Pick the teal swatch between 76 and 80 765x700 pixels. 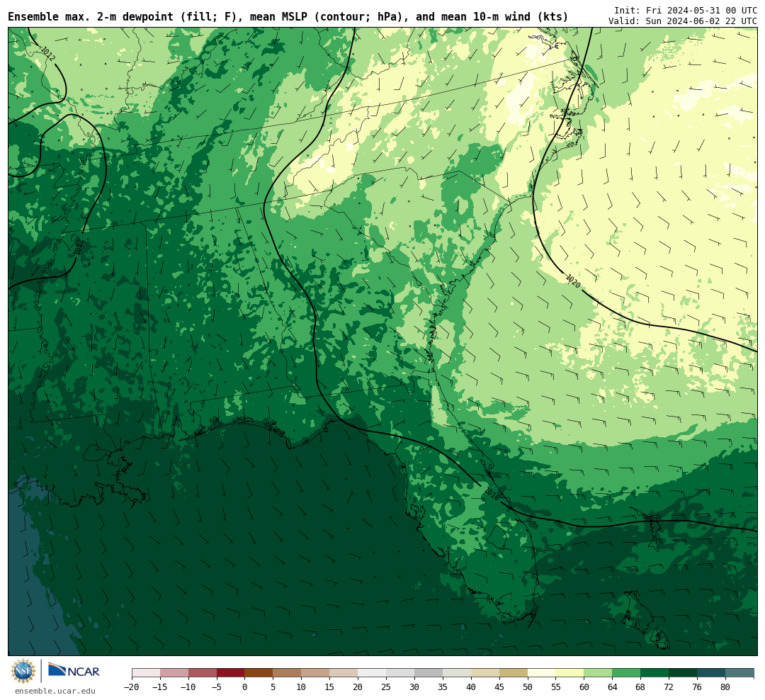coord(711,673)
